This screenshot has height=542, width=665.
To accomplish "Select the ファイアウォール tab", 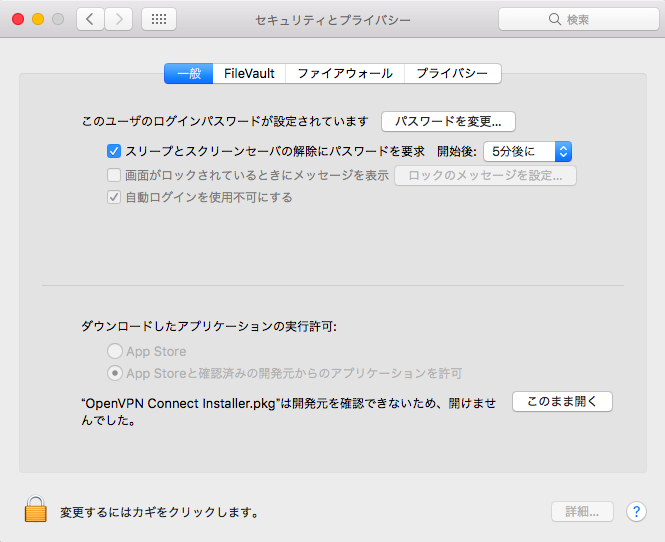I will tap(345, 73).
